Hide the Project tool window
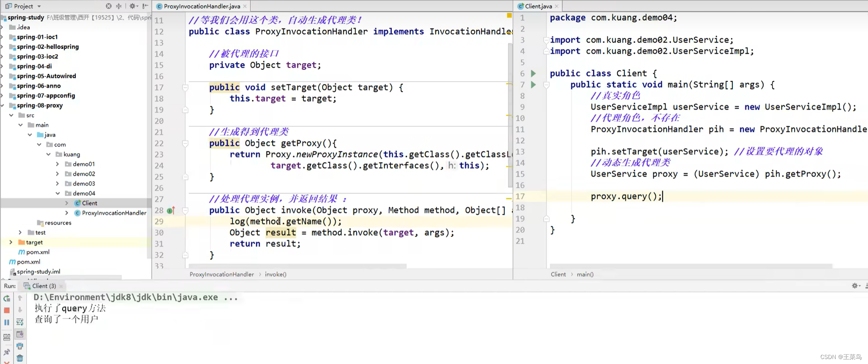The image size is (868, 364). click(x=145, y=6)
